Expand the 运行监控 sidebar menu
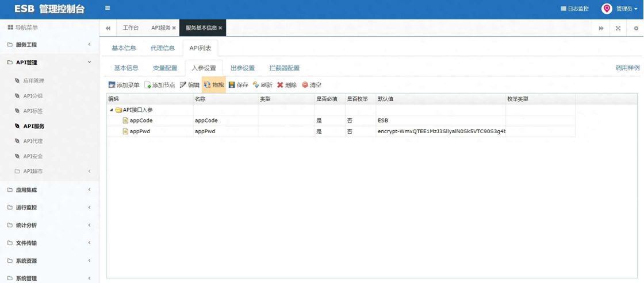 pos(49,208)
